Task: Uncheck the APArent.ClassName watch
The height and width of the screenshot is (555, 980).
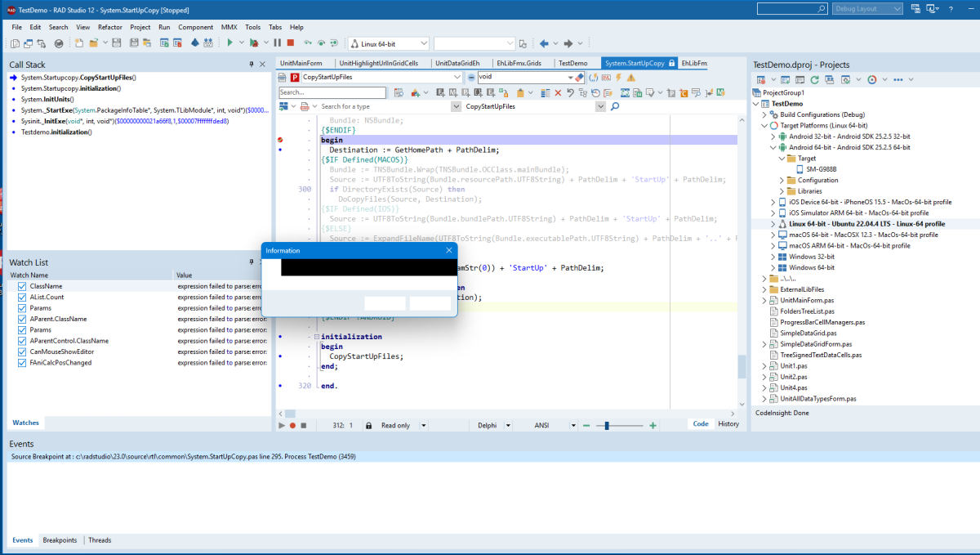Action: pyautogui.click(x=22, y=319)
